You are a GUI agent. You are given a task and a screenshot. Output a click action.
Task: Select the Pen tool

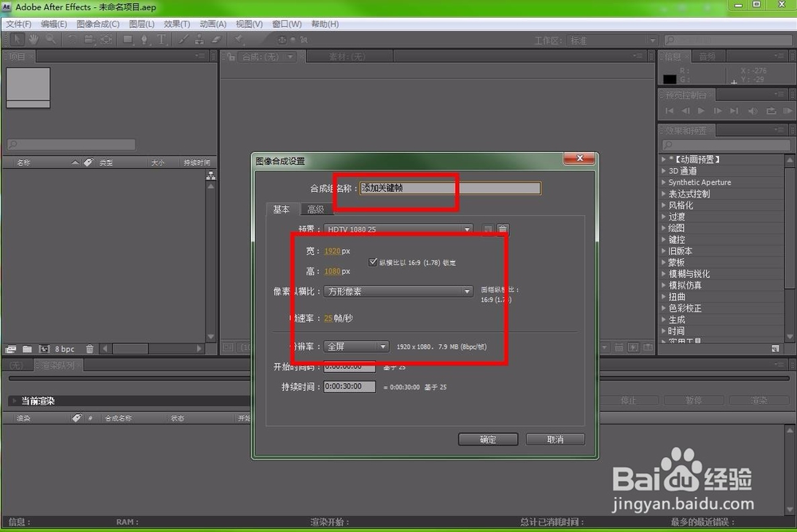(145, 39)
